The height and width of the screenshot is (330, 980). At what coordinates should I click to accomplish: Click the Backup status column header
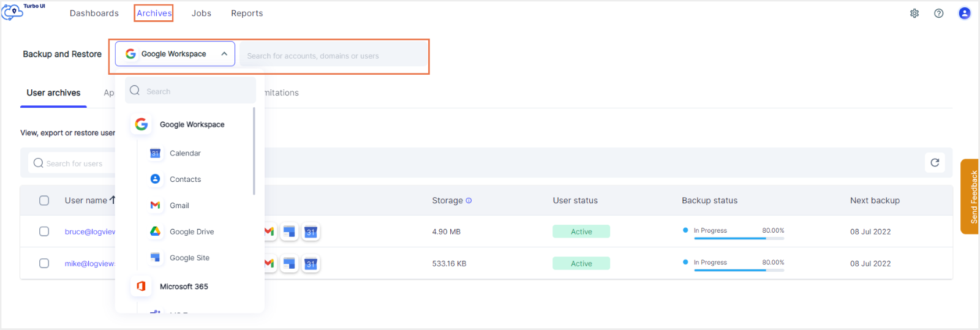tap(709, 200)
